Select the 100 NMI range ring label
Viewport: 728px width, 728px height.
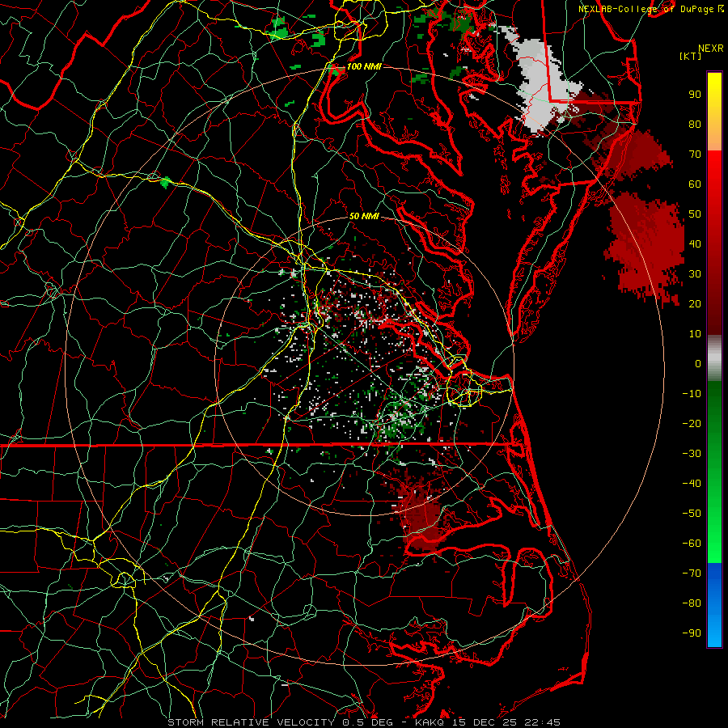tap(364, 66)
